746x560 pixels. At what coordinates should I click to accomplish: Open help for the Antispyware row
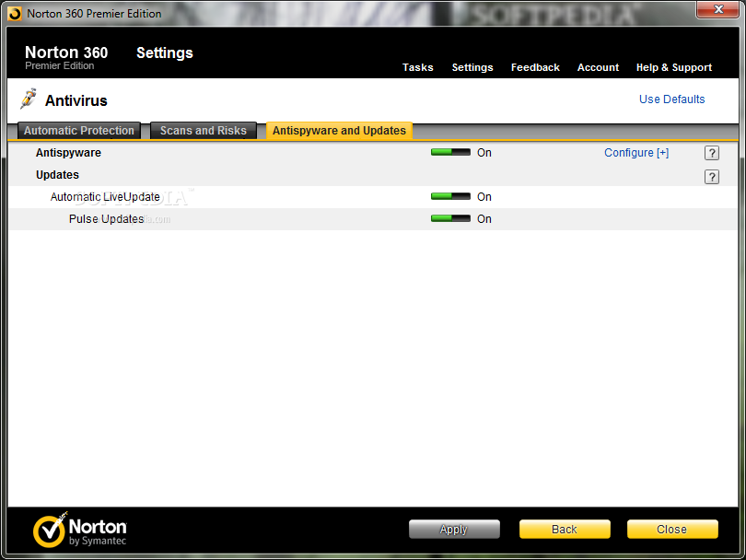pos(711,153)
